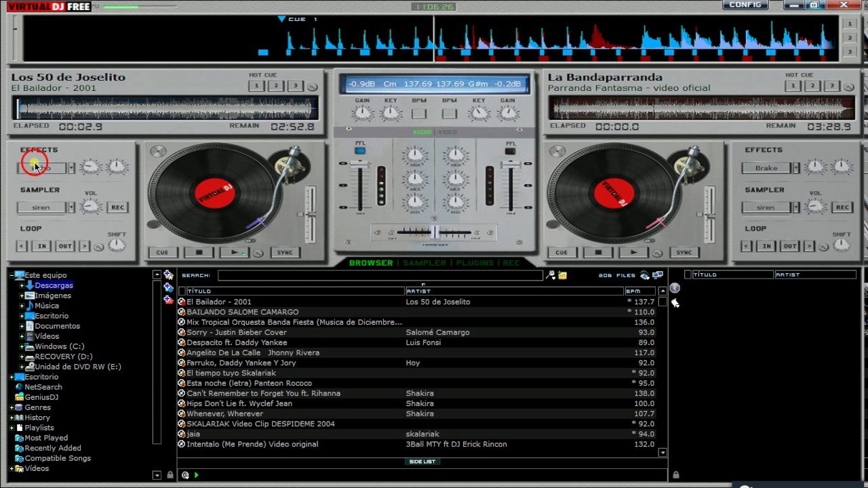Switch to the BROWSER tab
Image resolution: width=868 pixels, height=488 pixels.
coord(371,263)
